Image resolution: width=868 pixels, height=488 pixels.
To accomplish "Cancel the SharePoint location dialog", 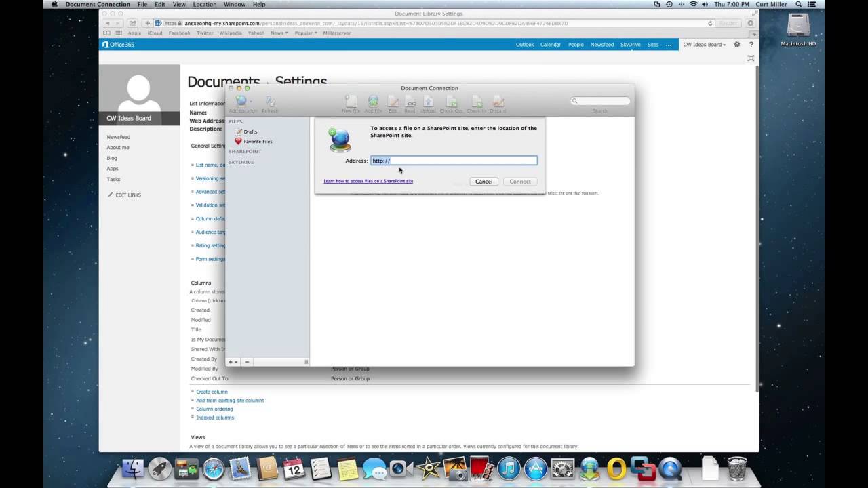I will [484, 182].
